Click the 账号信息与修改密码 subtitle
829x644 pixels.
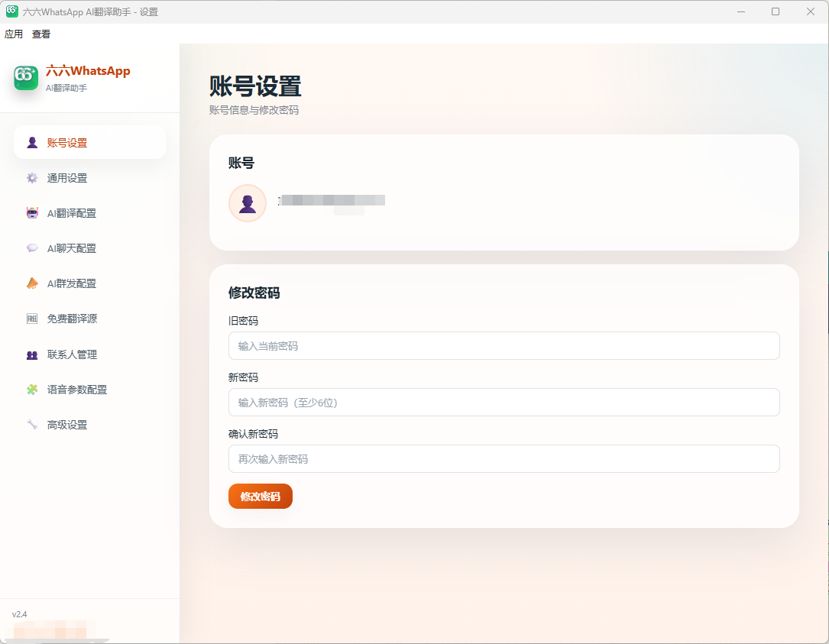254,110
